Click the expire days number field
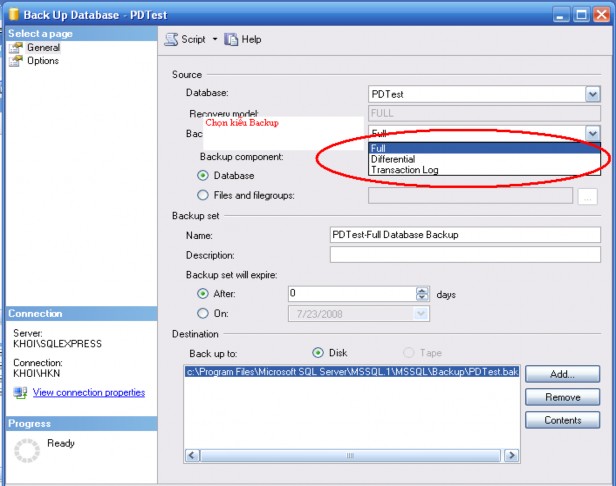The image size is (616, 486). [352, 293]
